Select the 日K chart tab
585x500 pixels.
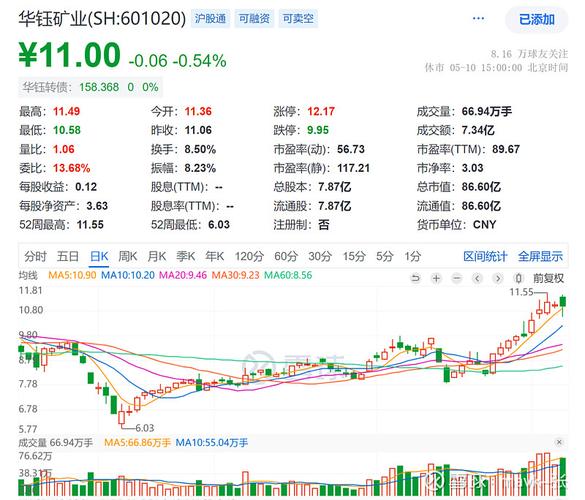(x=99, y=256)
